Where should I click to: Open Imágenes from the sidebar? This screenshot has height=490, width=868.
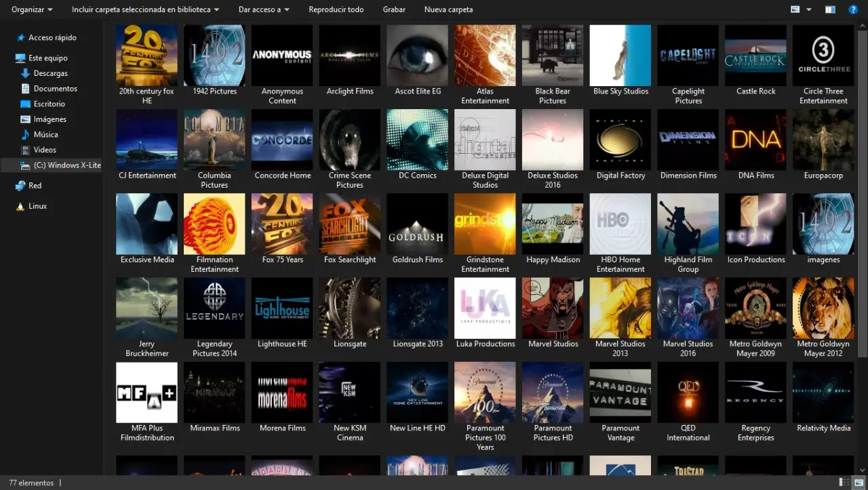[x=50, y=119]
